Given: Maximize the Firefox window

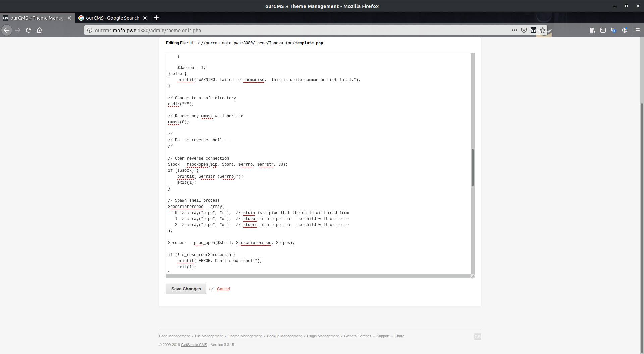Looking at the screenshot, I should click(626, 6).
